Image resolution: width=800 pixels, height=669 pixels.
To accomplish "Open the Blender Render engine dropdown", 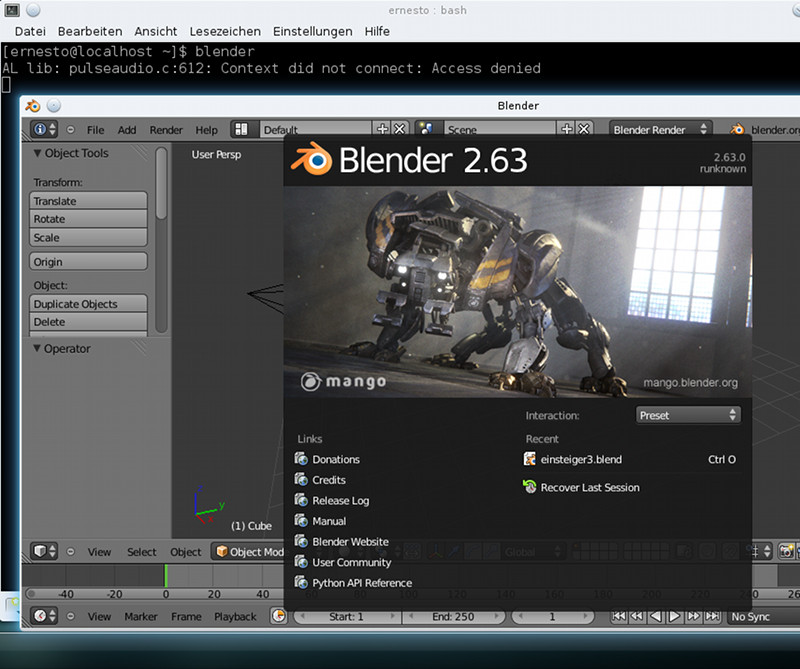I will 660,130.
